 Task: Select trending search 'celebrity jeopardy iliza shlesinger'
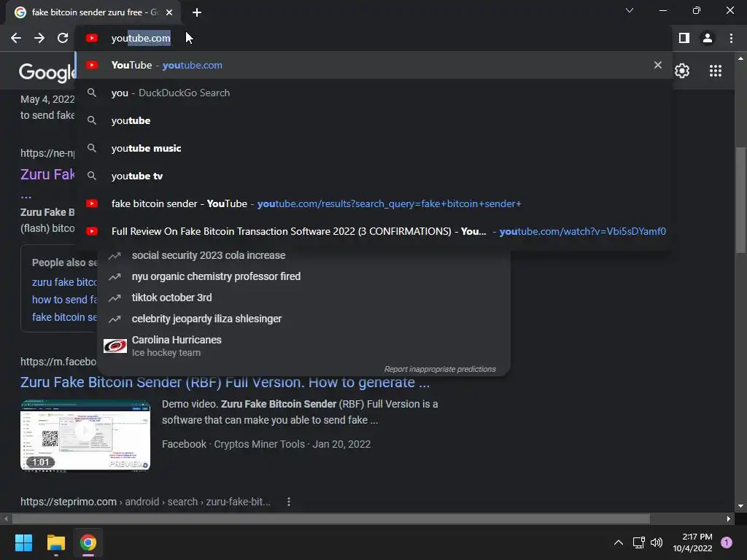coord(304,319)
